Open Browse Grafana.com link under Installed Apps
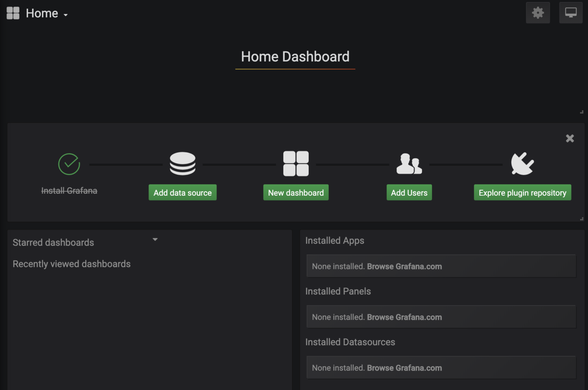The image size is (588, 390). click(x=404, y=266)
